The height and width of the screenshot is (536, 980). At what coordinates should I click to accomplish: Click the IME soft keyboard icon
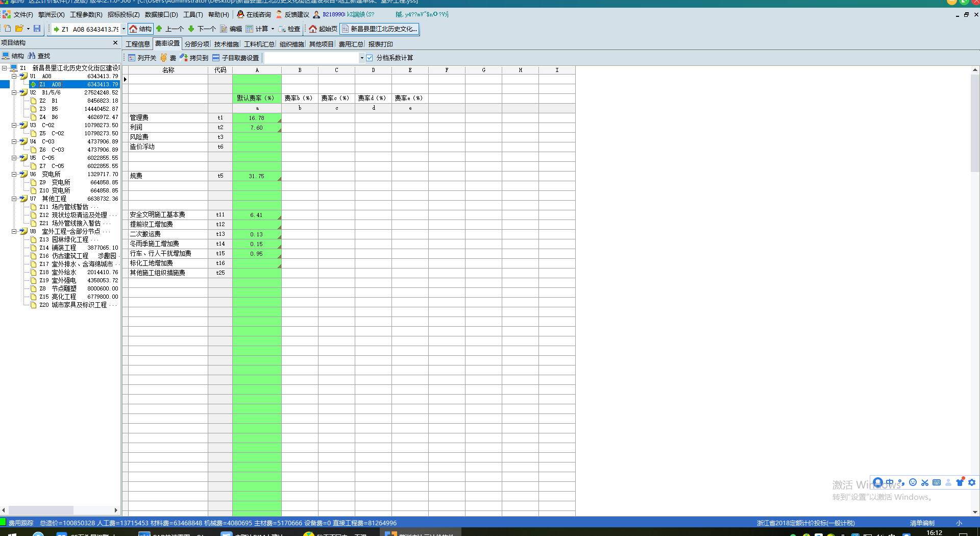coord(937,482)
